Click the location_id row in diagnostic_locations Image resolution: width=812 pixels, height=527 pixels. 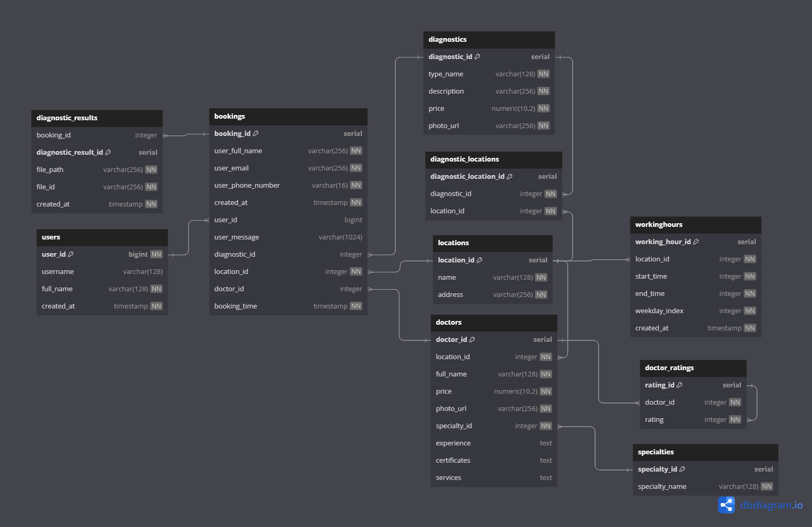(494, 211)
